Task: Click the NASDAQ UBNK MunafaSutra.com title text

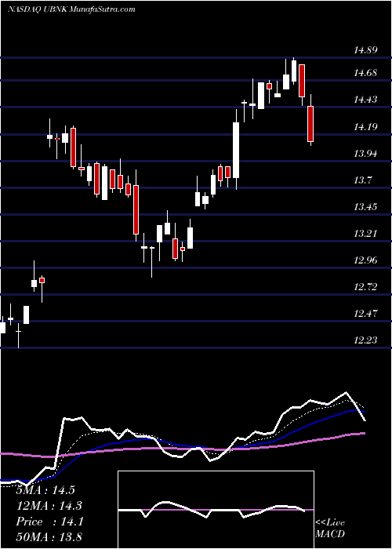Action: (x=71, y=9)
